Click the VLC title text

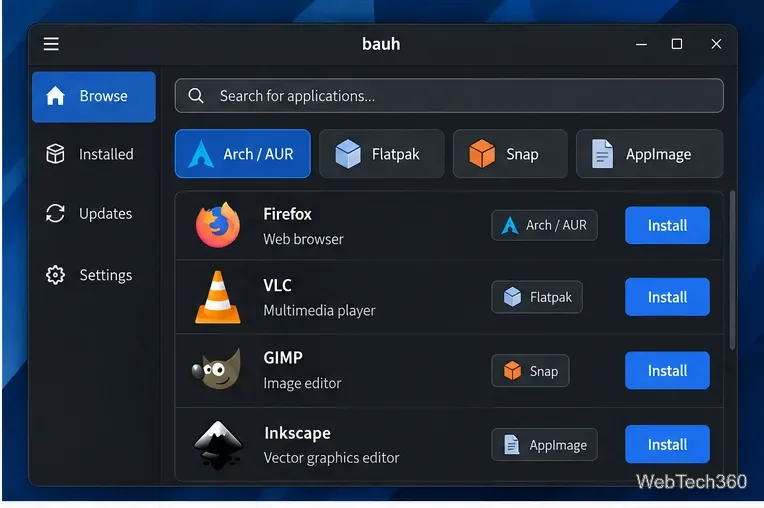tap(277, 285)
